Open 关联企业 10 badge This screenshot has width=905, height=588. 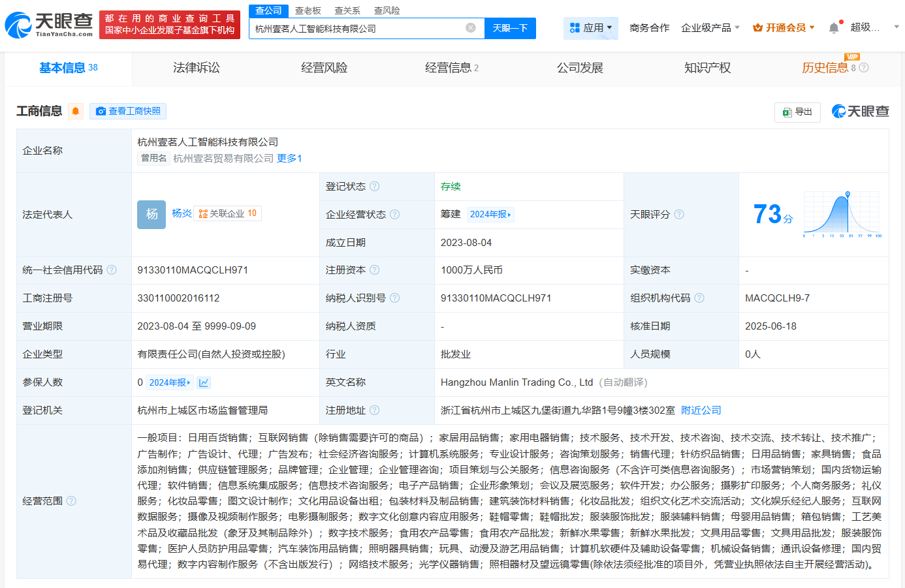pos(228,213)
